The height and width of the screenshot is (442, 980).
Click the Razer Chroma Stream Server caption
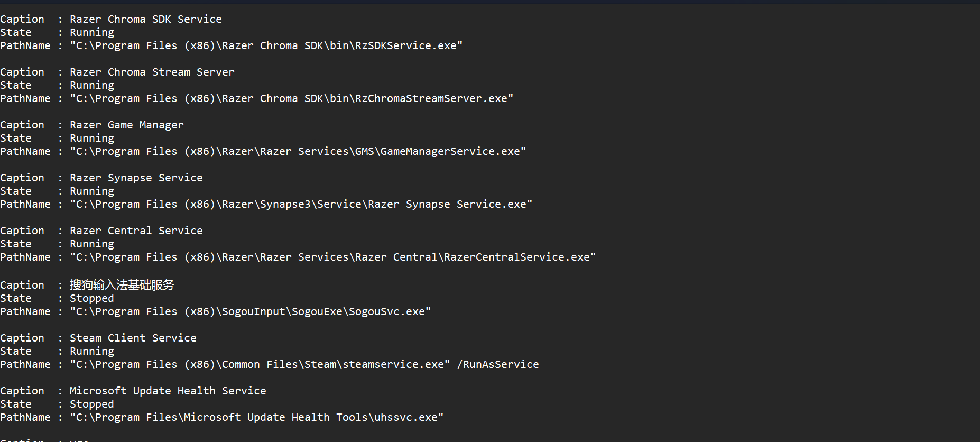[x=152, y=72]
